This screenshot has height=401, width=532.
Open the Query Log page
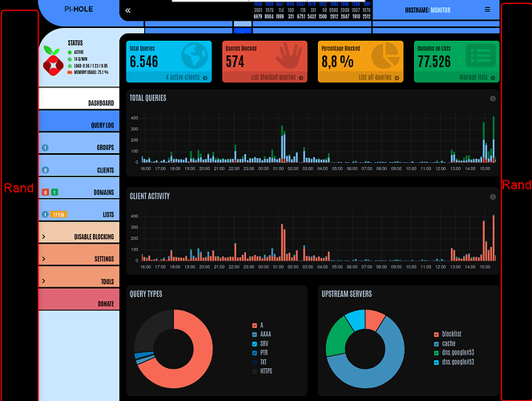point(79,125)
